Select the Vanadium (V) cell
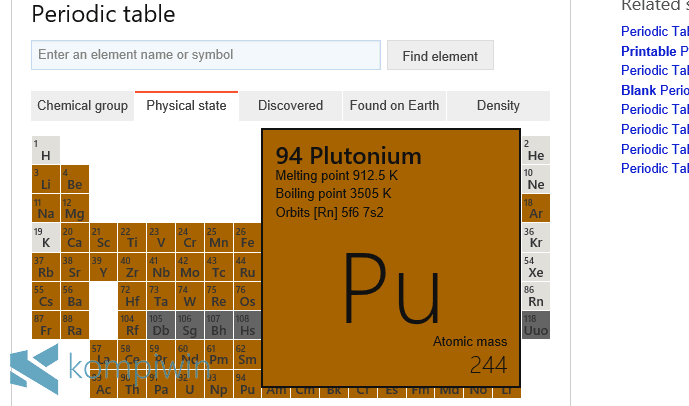 point(161,237)
